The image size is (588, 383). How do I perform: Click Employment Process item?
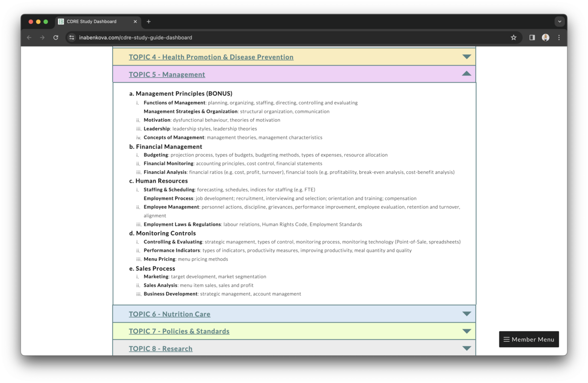168,198
